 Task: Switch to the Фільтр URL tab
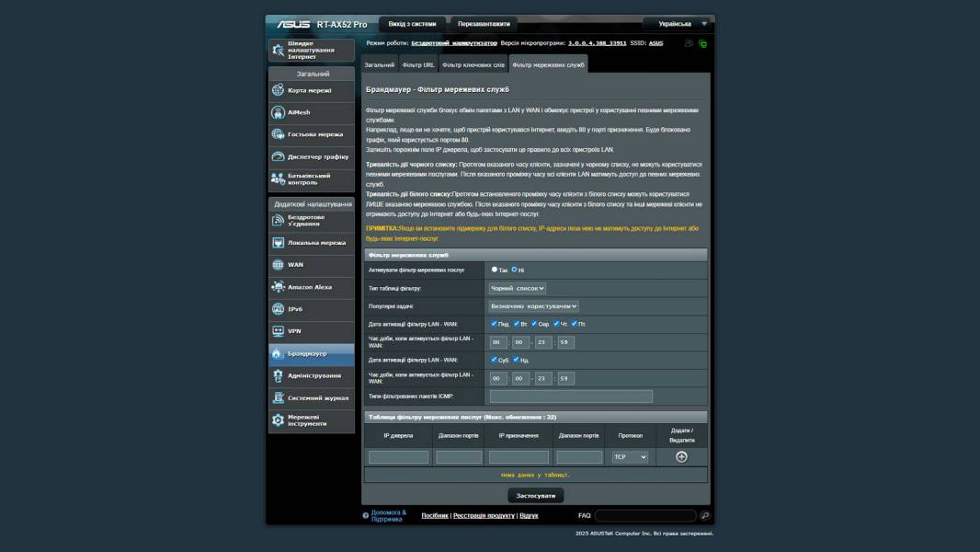click(x=418, y=65)
